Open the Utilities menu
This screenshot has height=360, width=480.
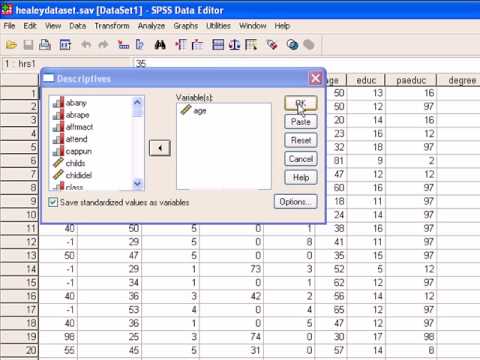218,26
